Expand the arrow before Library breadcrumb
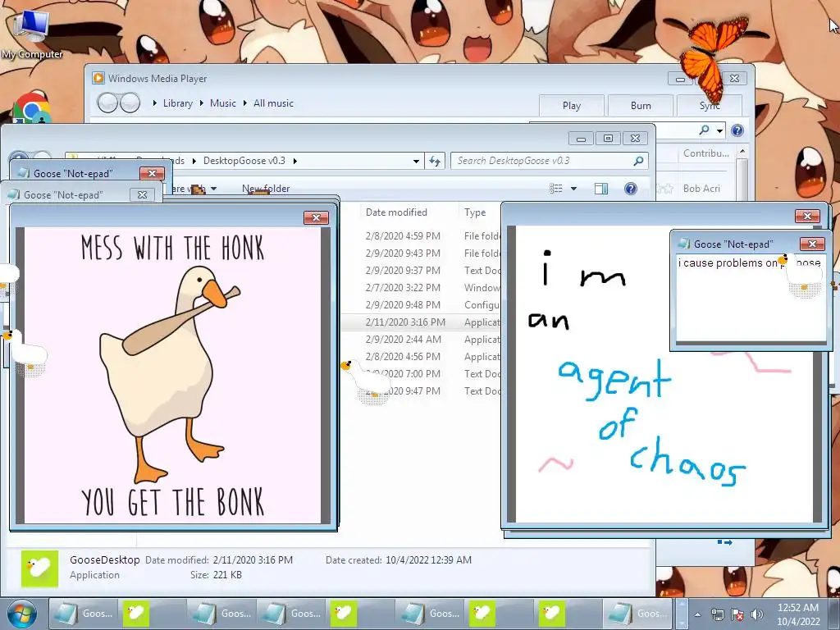 [x=155, y=103]
